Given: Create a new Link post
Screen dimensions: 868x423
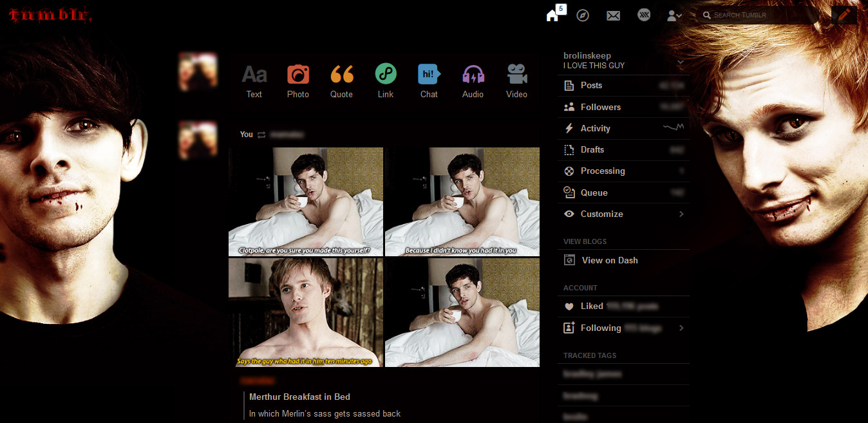Looking at the screenshot, I should [x=386, y=80].
